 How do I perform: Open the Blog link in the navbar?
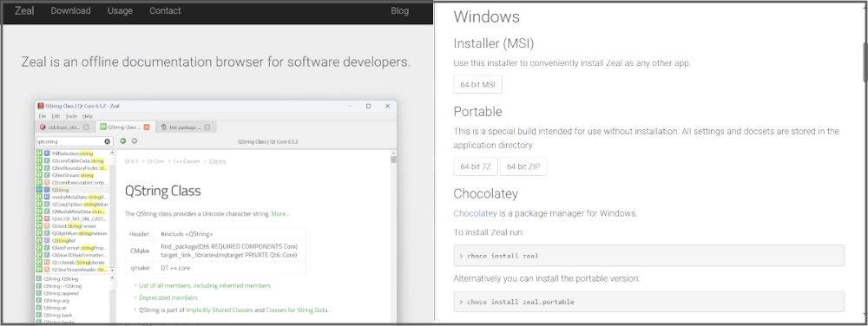point(399,10)
